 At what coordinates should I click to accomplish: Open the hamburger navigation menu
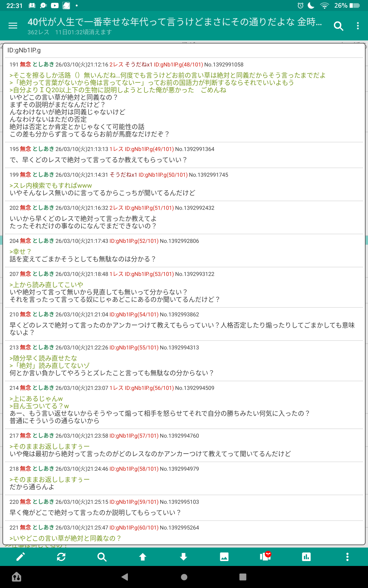pyautogui.click(x=13, y=26)
